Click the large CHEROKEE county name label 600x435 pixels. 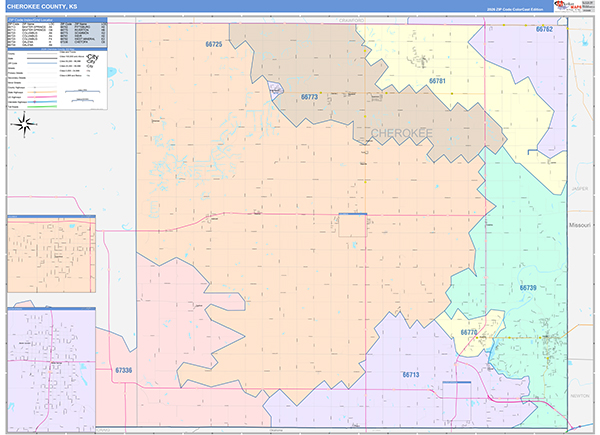pyautogui.click(x=402, y=133)
